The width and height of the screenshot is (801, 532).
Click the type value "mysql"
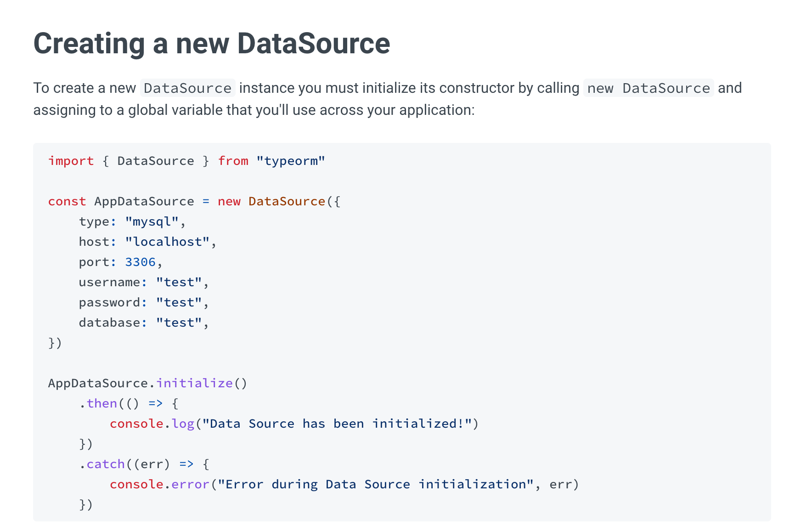(152, 222)
